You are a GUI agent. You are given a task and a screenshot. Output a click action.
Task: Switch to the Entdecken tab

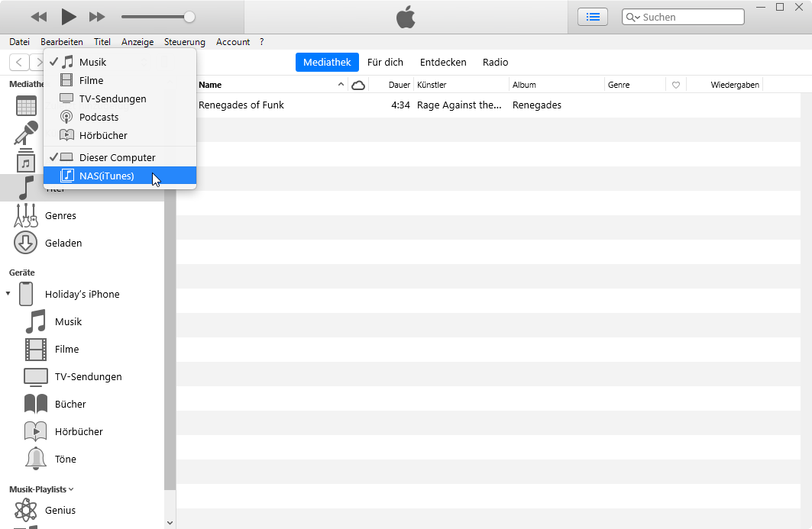[443, 63]
